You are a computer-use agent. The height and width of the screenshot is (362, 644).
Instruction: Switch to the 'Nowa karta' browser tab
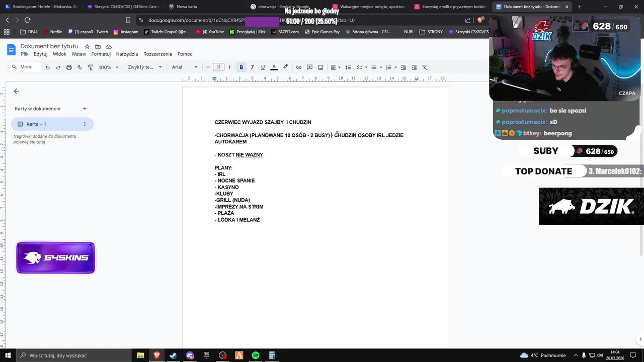pyautogui.click(x=204, y=7)
